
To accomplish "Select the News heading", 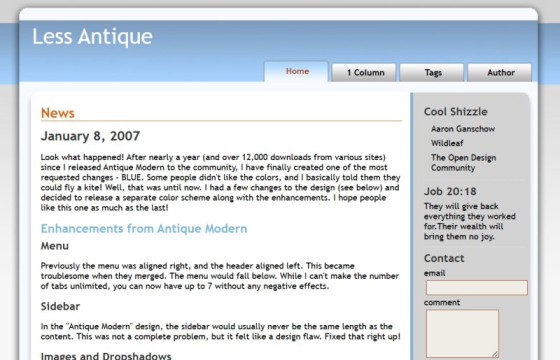I will (58, 113).
